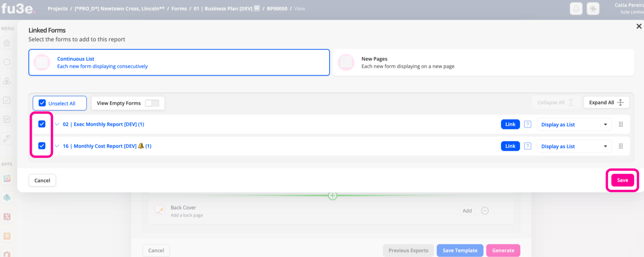
Task: Grab the drag handle of Exec Monthly Report row
Action: [x=621, y=124]
